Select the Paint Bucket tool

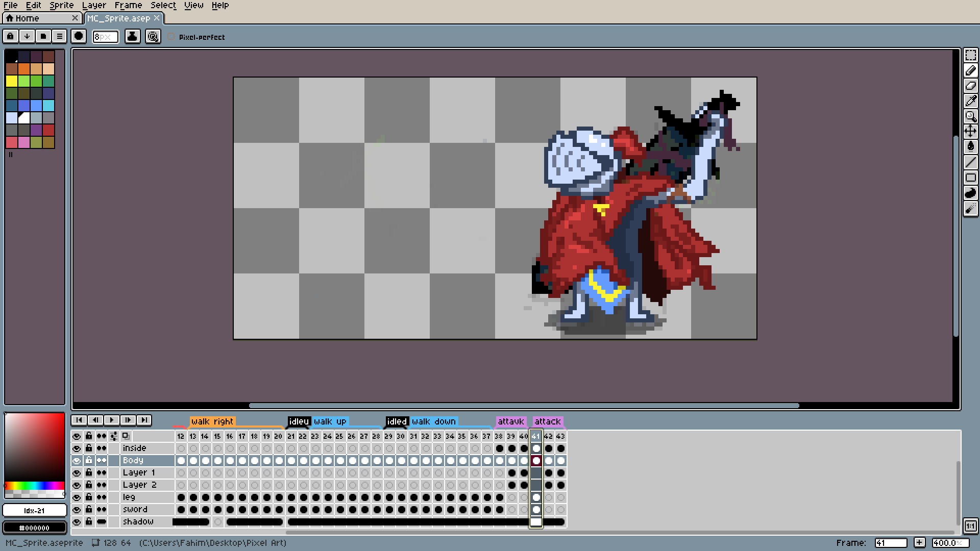click(970, 147)
